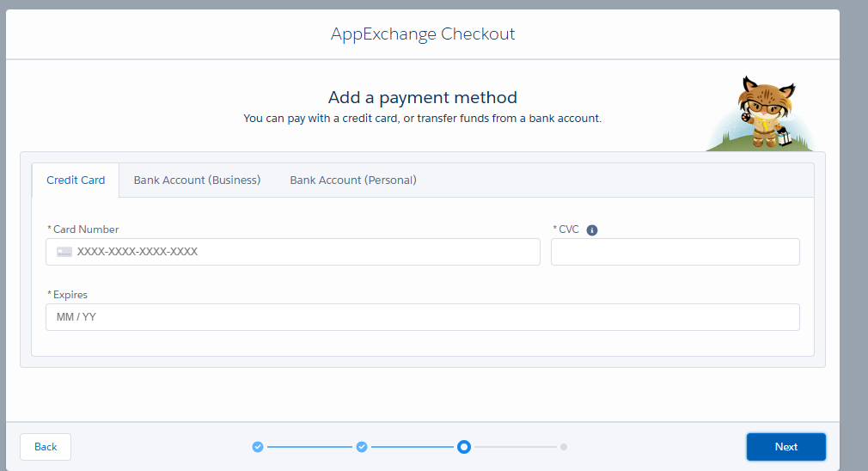Click the gray progress line before last step
This screenshot has height=471, width=868.
(516, 447)
